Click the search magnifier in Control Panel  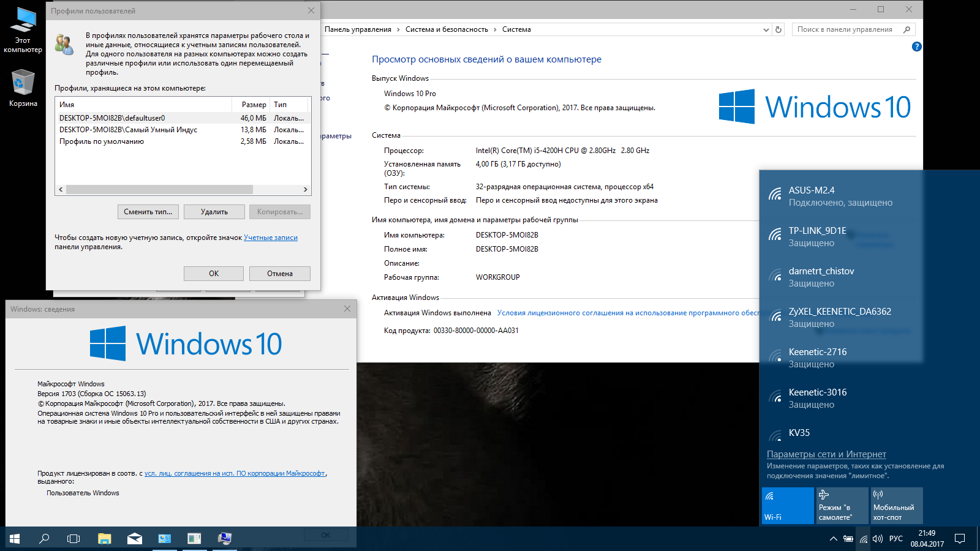(x=907, y=29)
